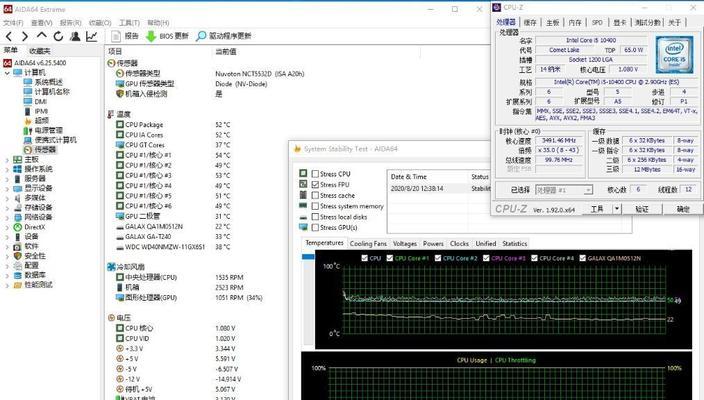The height and width of the screenshot is (400, 704).
Task: Toggle the CPU graph legend checkbox
Action: (x=365, y=258)
